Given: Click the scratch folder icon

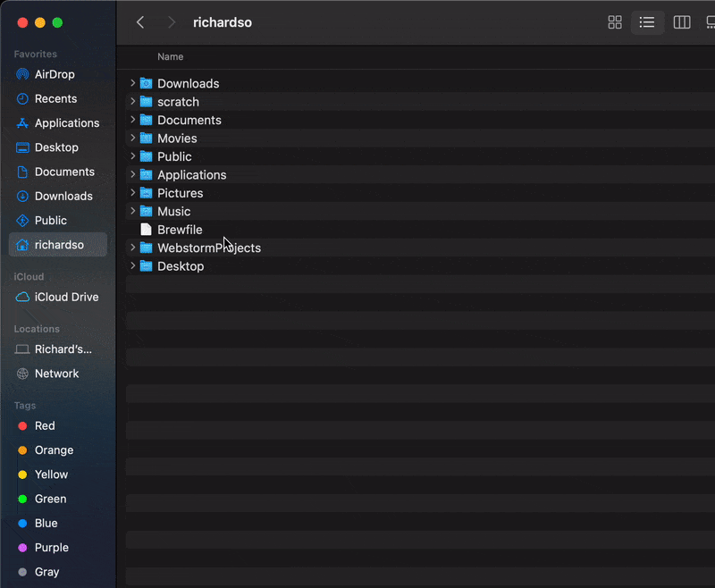Looking at the screenshot, I should 146,102.
